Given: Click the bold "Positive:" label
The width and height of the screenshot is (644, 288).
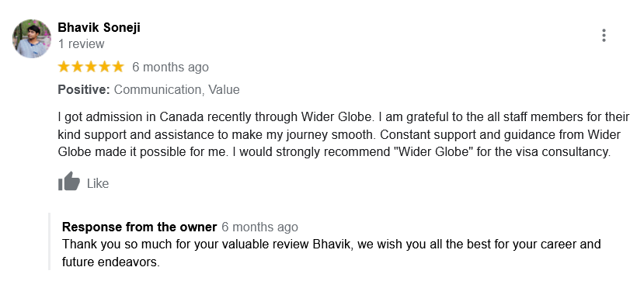Looking at the screenshot, I should (x=84, y=89).
